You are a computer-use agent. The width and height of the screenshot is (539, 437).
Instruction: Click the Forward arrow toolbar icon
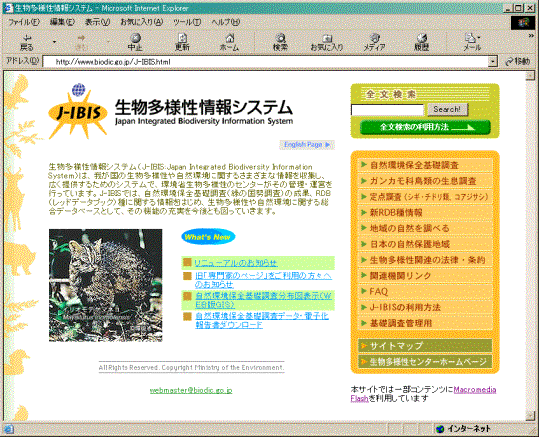click(x=81, y=42)
